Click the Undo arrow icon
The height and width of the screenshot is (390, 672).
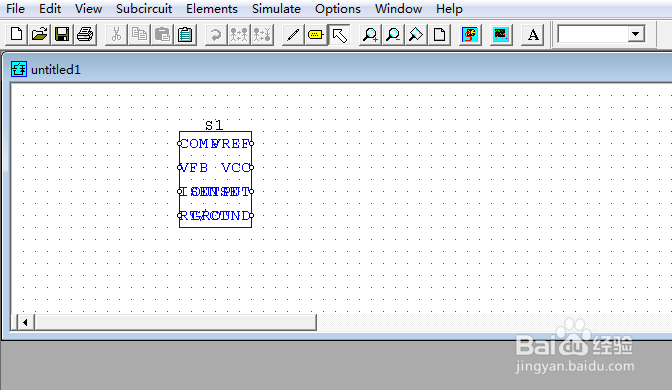(x=216, y=34)
